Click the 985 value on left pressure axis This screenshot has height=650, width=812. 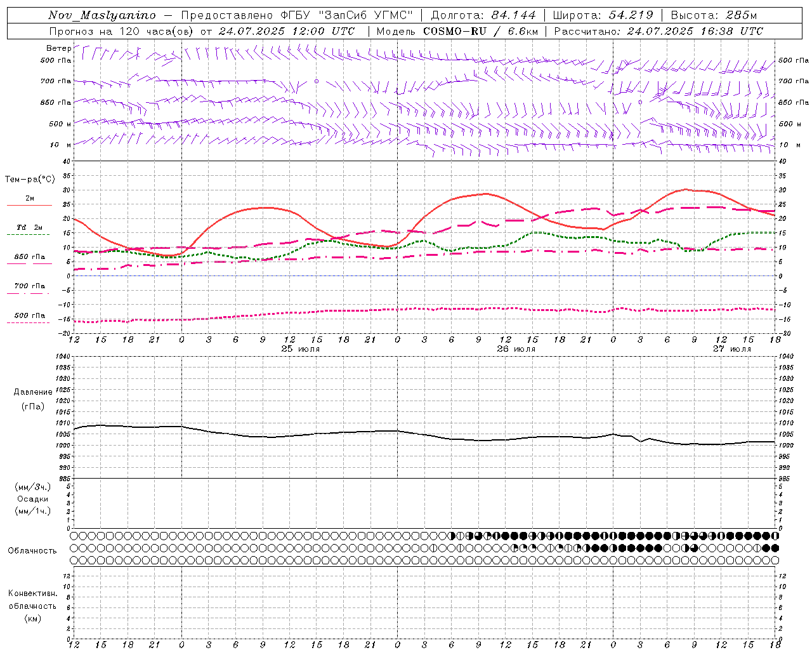(x=64, y=479)
